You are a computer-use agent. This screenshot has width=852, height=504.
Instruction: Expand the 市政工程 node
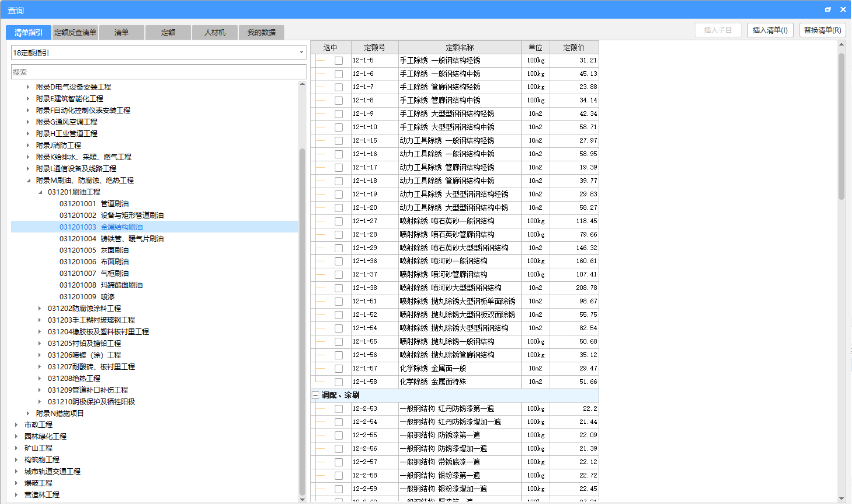point(16,425)
